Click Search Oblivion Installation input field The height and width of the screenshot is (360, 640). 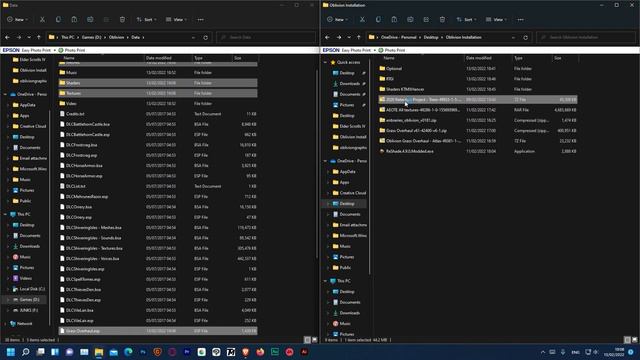[x=586, y=37]
